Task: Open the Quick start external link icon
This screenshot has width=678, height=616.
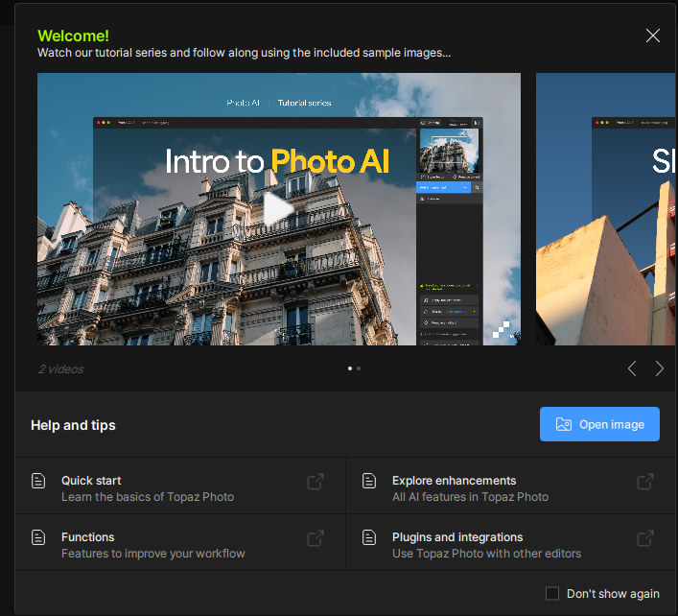Action: (316, 482)
